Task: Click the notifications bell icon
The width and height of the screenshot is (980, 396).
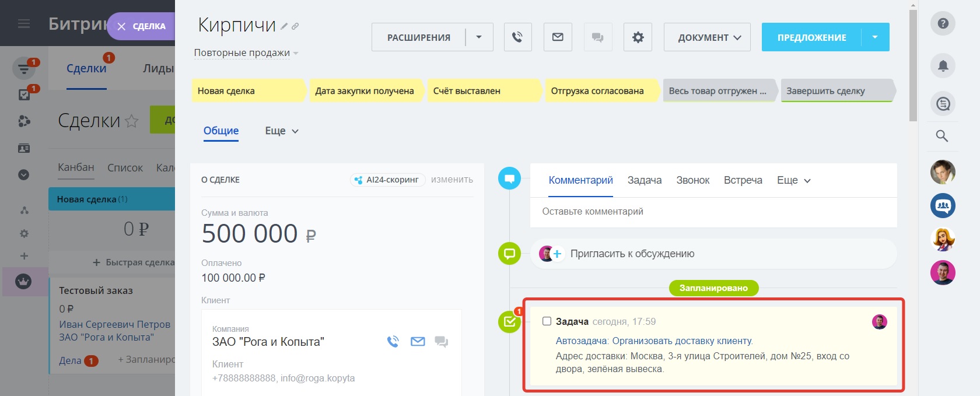Action: (943, 66)
